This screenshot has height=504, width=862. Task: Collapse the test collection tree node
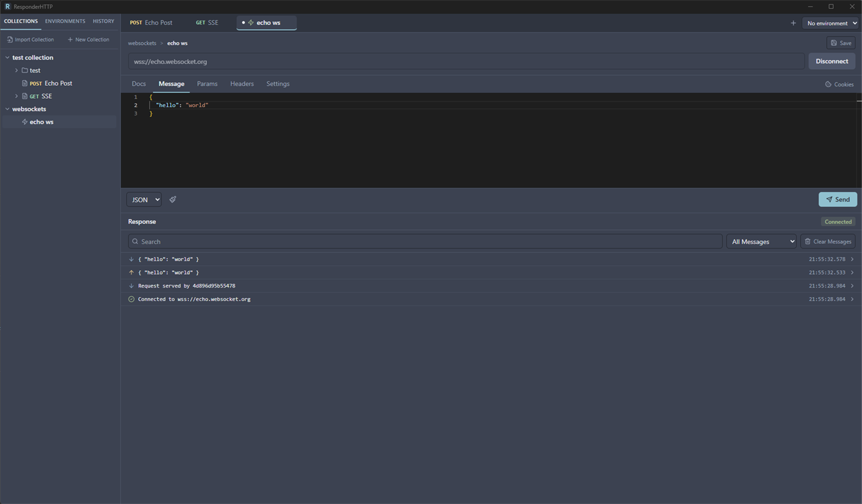(x=8, y=58)
